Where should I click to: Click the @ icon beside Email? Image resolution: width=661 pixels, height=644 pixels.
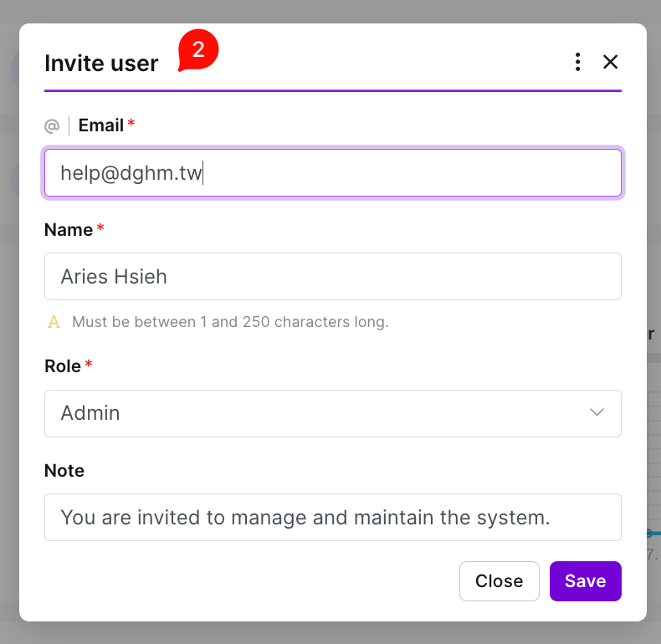coord(52,125)
